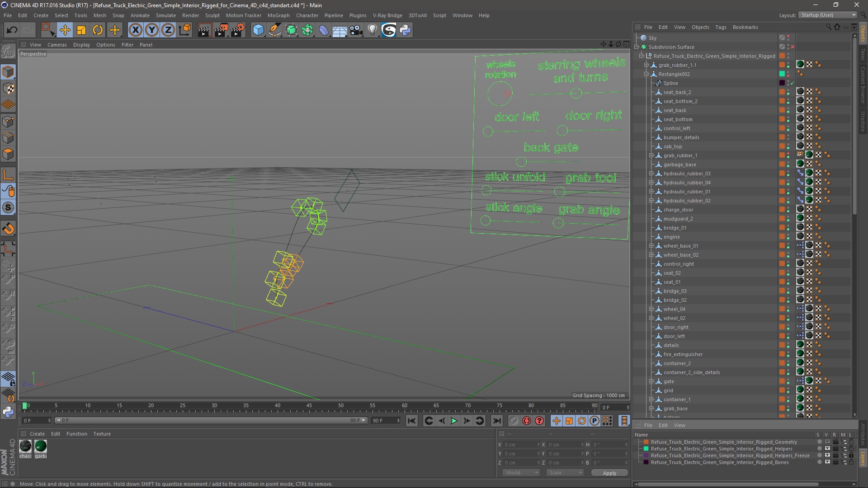The image size is (868, 488).
Task: Click Render Active View clapperboard icon
Action: coord(204,30)
